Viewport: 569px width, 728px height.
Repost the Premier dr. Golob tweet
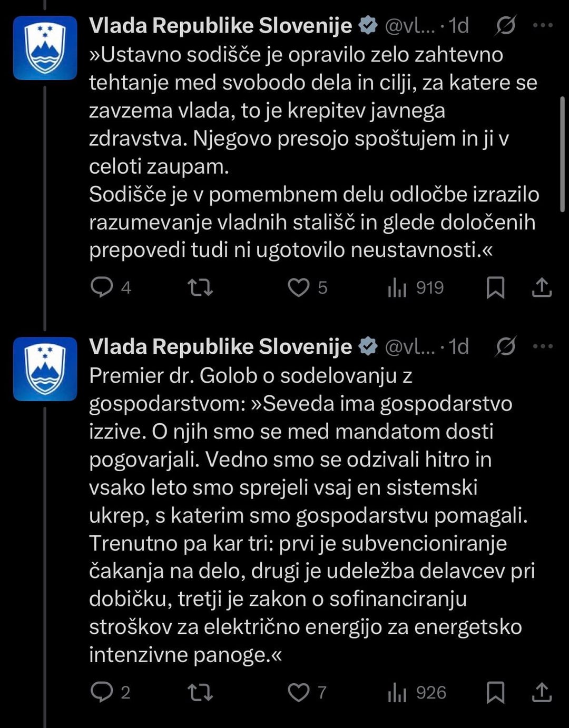tap(200, 692)
